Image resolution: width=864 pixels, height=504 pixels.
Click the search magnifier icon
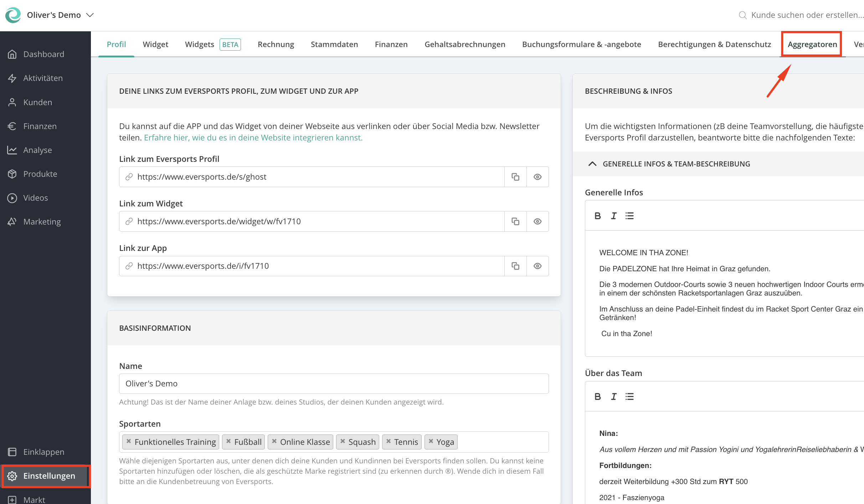pyautogui.click(x=742, y=15)
